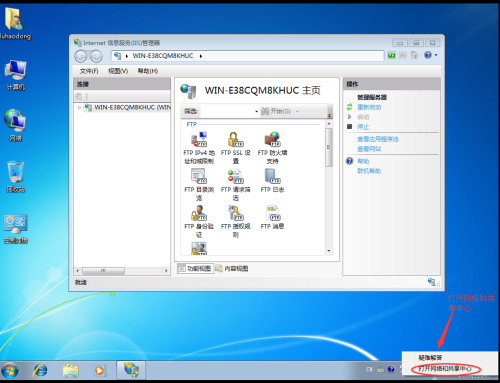Click View Sites action link

[x=369, y=149]
